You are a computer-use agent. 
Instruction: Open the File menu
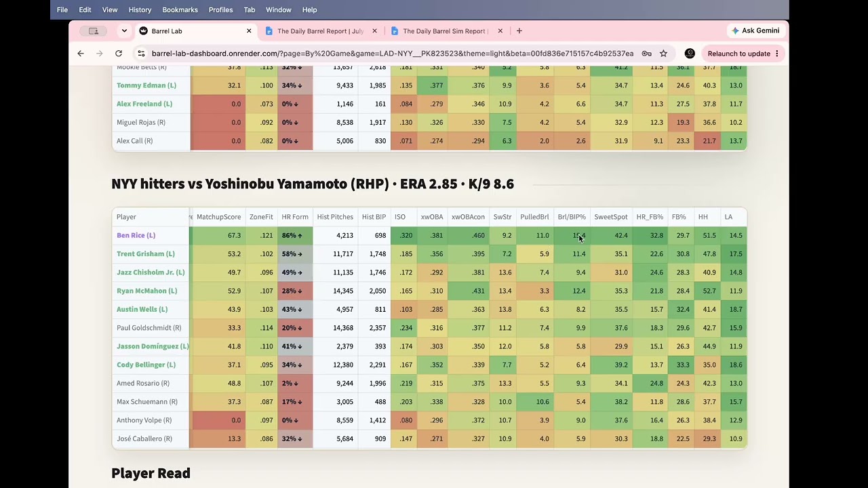tap(62, 9)
